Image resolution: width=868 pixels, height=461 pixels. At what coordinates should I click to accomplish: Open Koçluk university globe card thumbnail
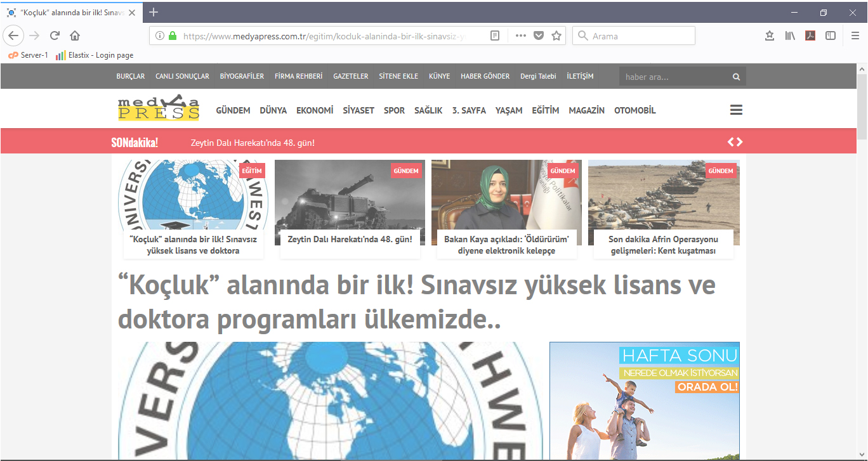pyautogui.click(x=193, y=209)
